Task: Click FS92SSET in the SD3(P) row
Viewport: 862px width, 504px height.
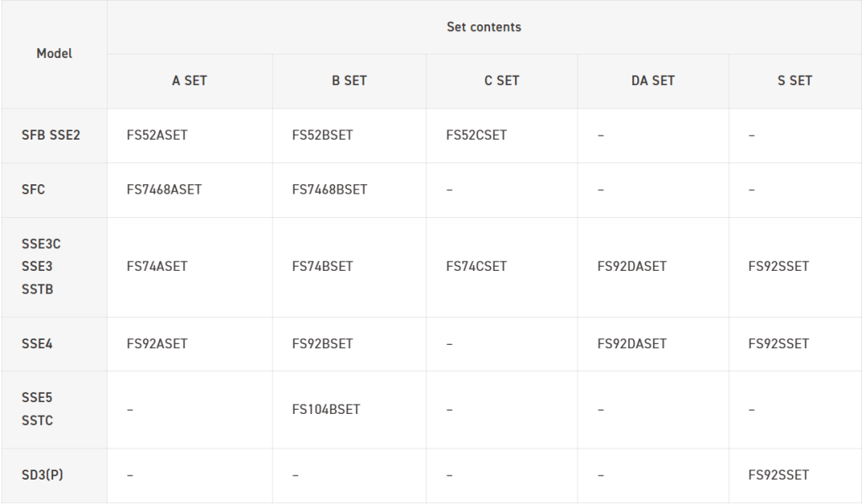Action: (779, 475)
